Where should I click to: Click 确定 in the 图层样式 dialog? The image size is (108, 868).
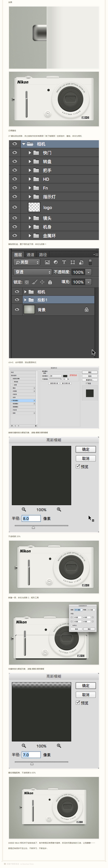[x=90, y=372]
